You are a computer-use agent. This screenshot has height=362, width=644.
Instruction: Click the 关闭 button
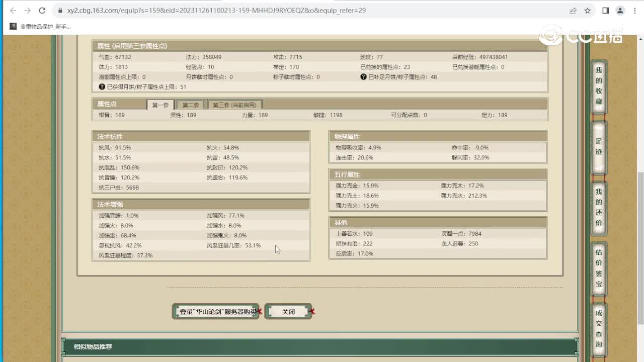288,312
